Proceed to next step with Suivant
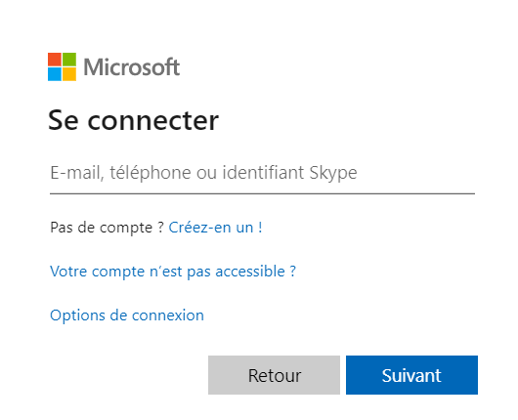The image size is (518, 420). pyautogui.click(x=411, y=375)
